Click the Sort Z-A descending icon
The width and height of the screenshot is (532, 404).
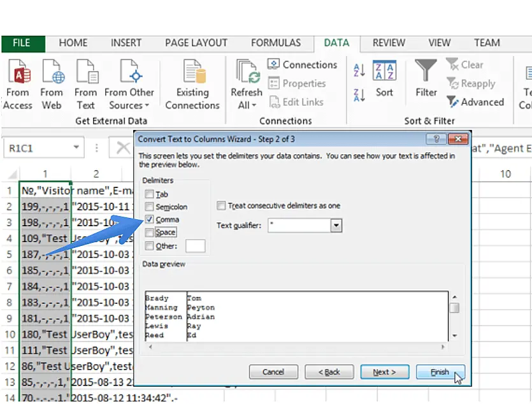click(359, 95)
